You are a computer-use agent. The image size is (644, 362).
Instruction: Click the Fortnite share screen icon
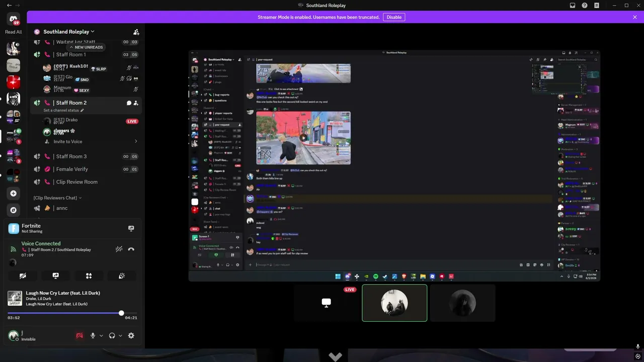pos(131,228)
